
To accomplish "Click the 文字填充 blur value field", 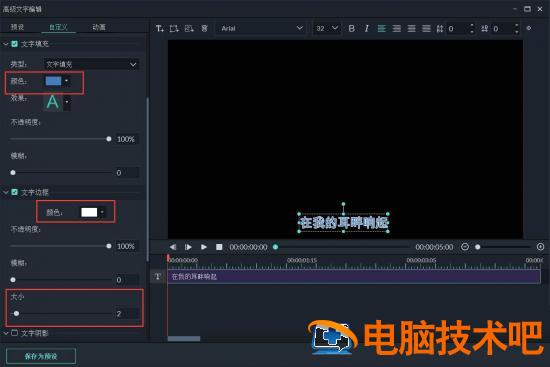I will click(x=127, y=173).
